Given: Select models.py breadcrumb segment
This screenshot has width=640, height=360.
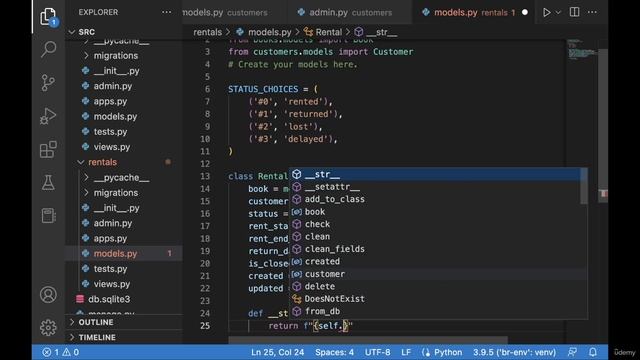Looking at the screenshot, I should pyautogui.click(x=264, y=32).
